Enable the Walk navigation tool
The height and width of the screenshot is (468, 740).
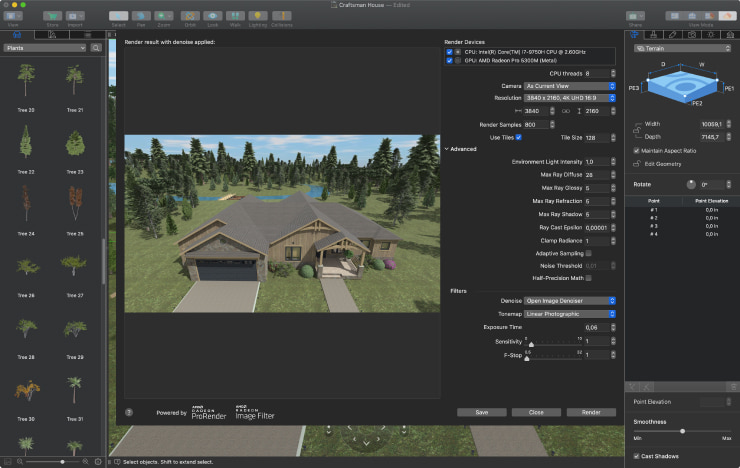click(x=235, y=16)
